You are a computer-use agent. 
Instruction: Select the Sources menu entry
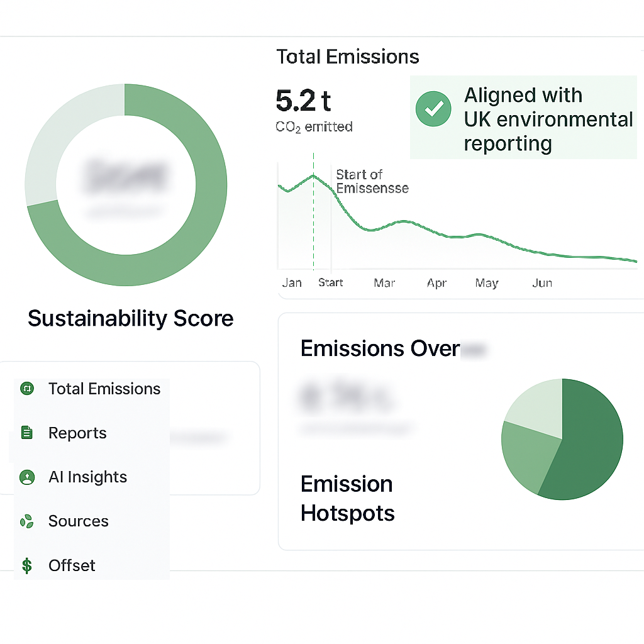pyautogui.click(x=78, y=521)
